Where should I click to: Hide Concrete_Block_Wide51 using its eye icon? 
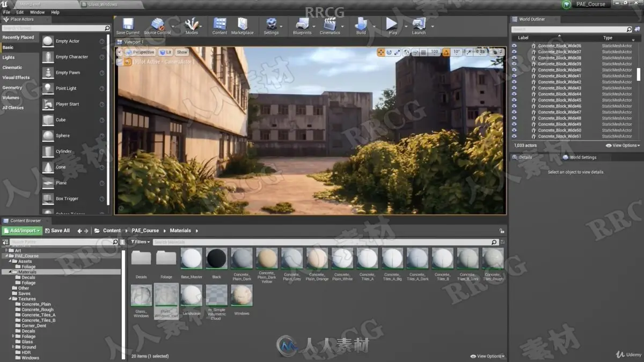click(x=514, y=136)
